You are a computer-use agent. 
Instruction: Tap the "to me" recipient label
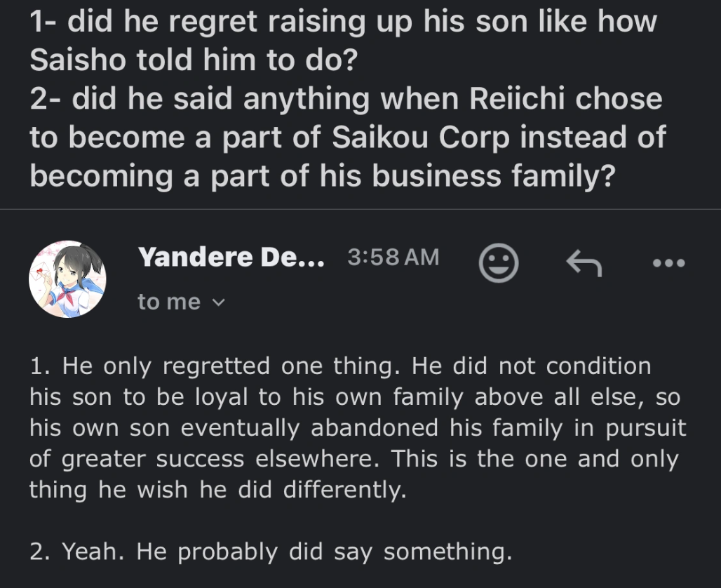pyautogui.click(x=169, y=302)
